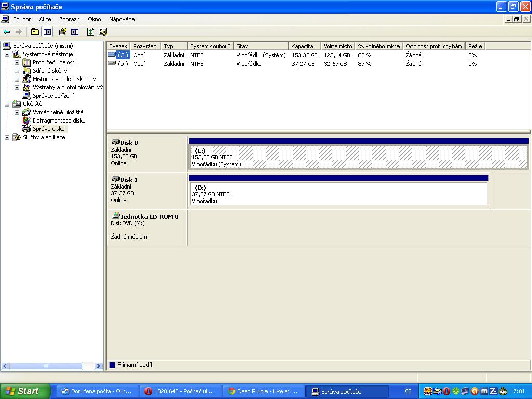Click the ZoneAlarm tray icon
This screenshot has height=399, width=532.
coord(494,391)
